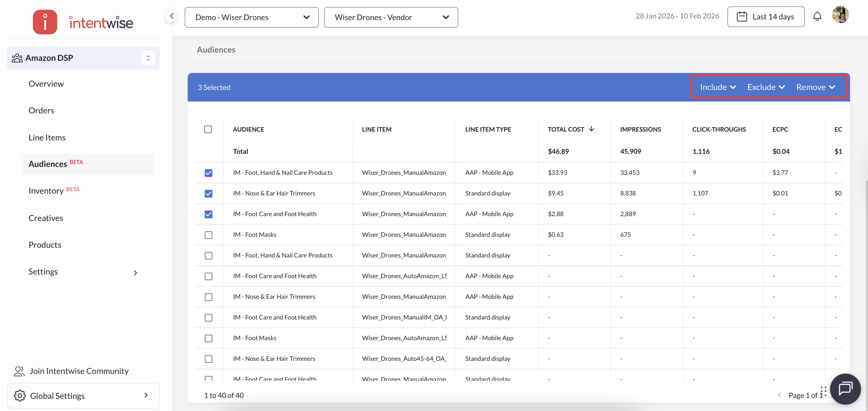Click the Total Cost sort arrow
868x411 pixels.
[591, 129]
